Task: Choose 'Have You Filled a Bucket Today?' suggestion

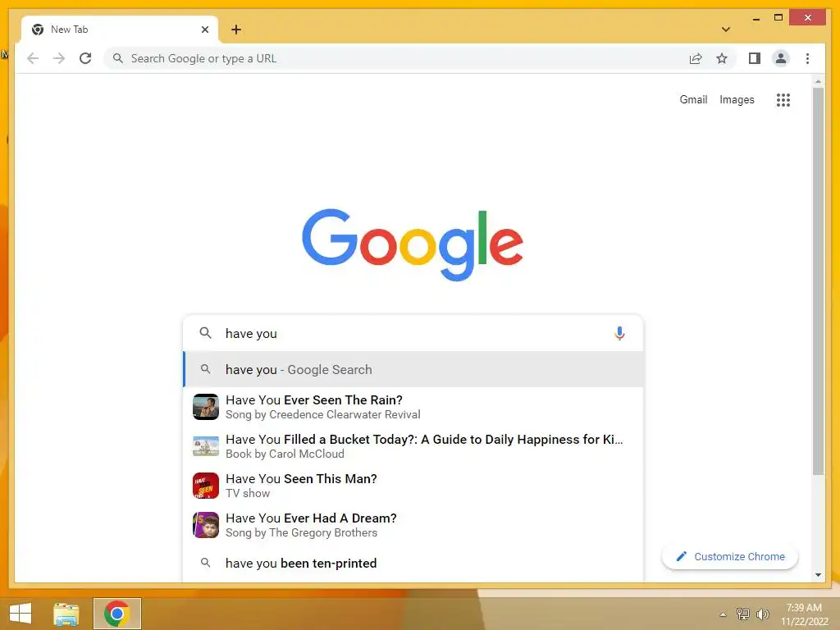Action: point(413,446)
